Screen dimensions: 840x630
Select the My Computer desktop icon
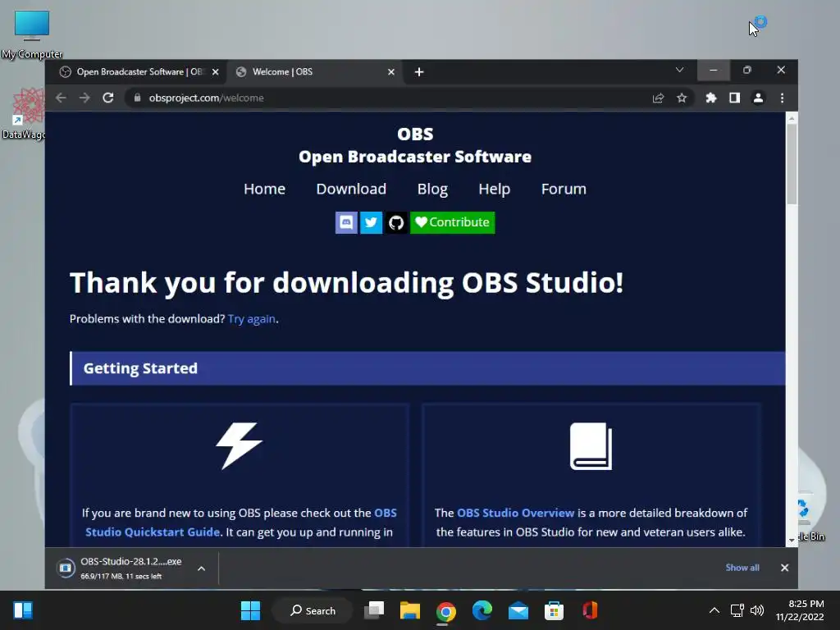tap(32, 34)
